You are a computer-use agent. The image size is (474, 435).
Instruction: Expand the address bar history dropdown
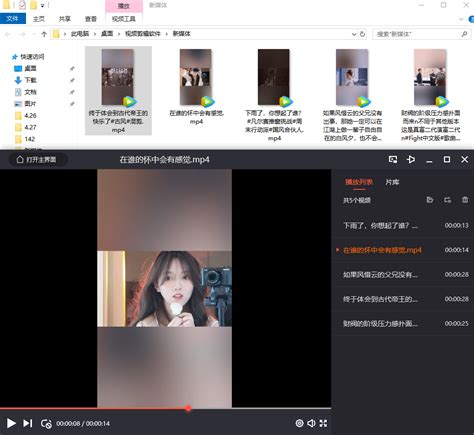tap(354, 34)
